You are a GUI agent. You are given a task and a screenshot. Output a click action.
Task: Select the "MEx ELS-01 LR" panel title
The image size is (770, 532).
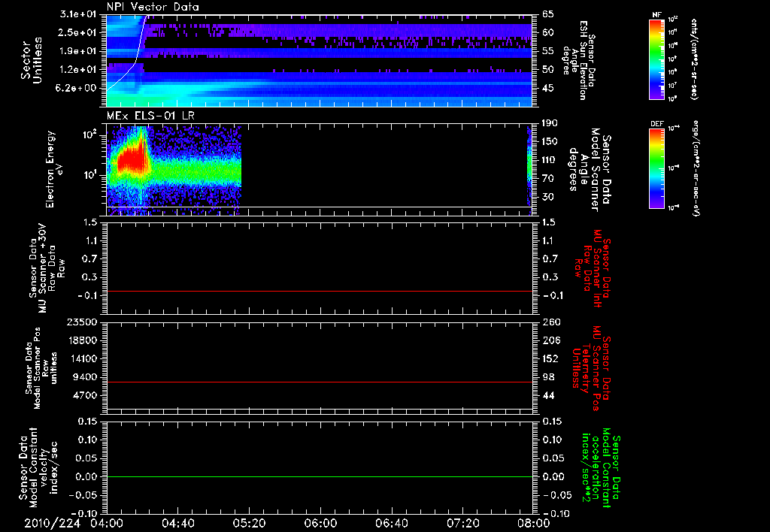[x=150, y=116]
